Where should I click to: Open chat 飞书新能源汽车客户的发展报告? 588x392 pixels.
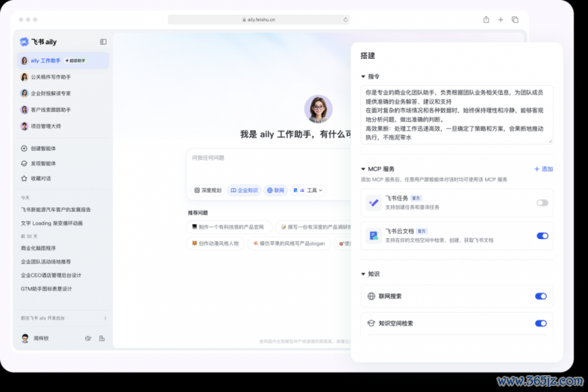[x=56, y=210]
